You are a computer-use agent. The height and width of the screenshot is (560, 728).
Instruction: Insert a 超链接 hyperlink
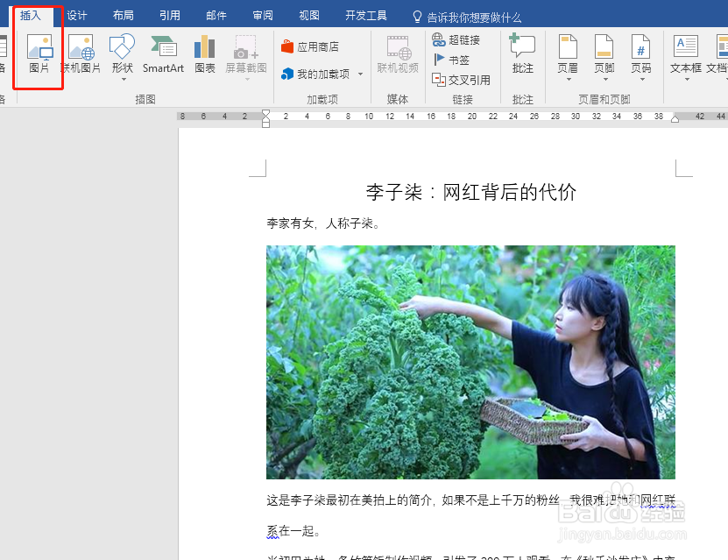coord(456,40)
